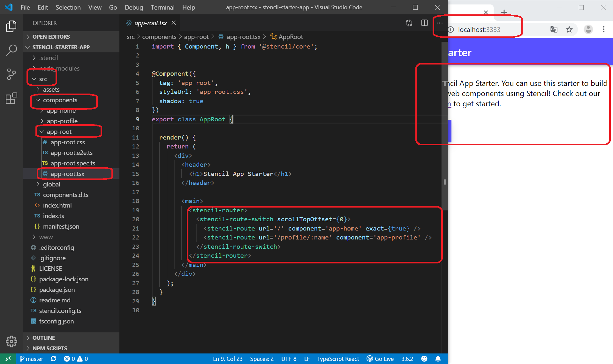The width and height of the screenshot is (613, 364).
Task: Open the Debug menu
Action: point(134,7)
